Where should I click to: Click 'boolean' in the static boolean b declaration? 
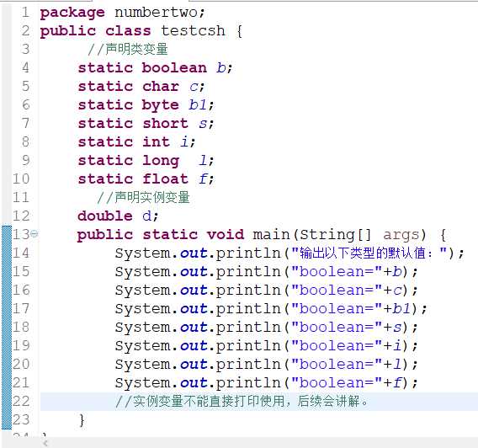(174, 67)
